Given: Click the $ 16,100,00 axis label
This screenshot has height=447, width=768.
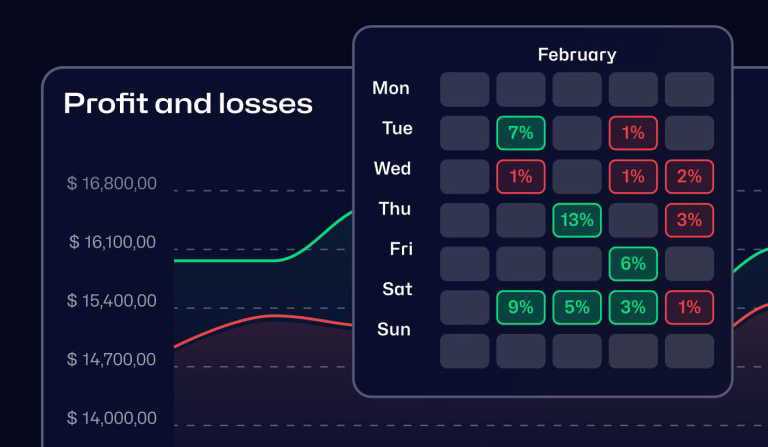Looking at the screenshot, I should pos(112,242).
